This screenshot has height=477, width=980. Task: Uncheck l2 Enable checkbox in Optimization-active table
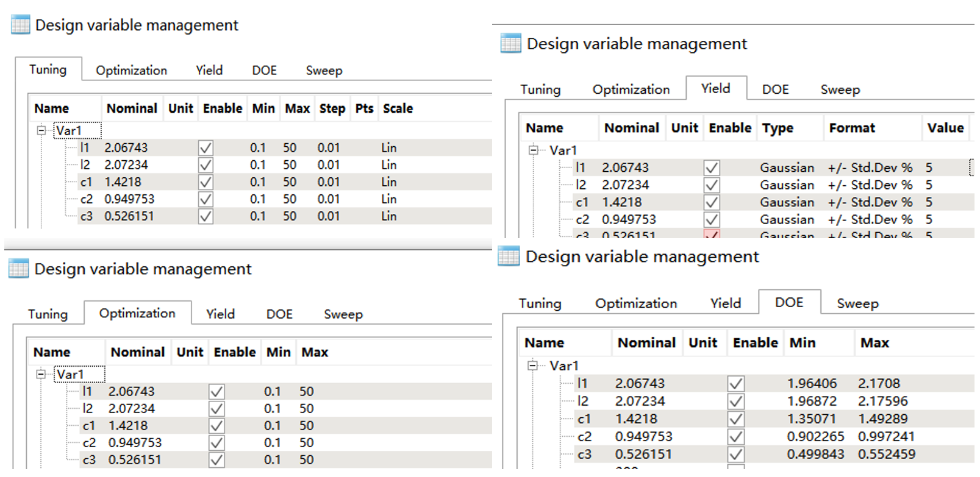[x=216, y=409]
